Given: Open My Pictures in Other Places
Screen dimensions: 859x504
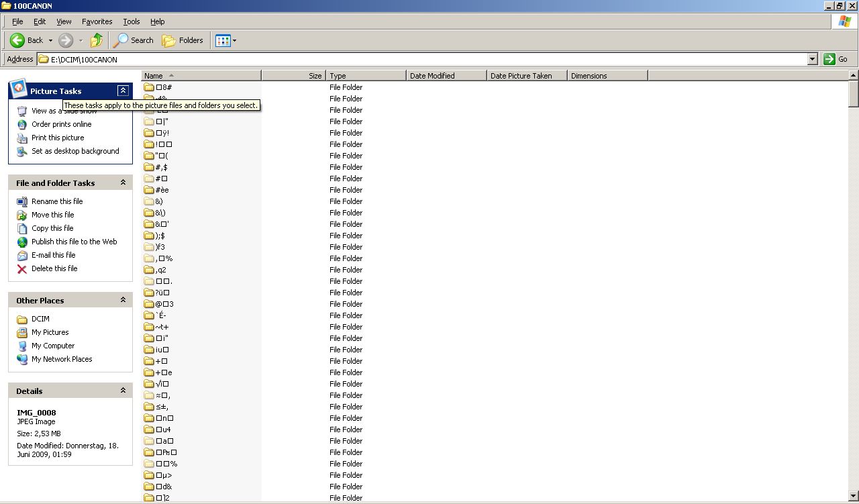Looking at the screenshot, I should [50, 332].
